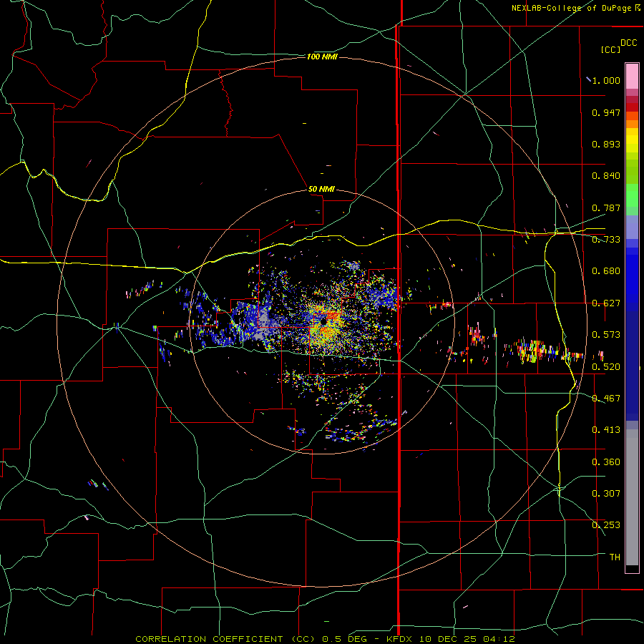Viewport: 644px width, 644px height.
Task: Click the 0.680 legend value
Action: pos(606,271)
